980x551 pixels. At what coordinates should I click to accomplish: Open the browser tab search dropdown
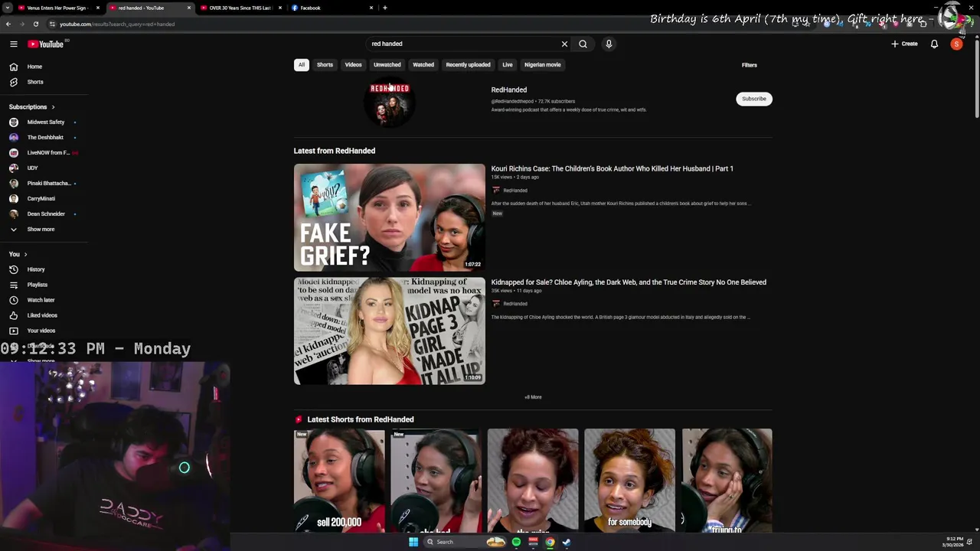[x=8, y=8]
